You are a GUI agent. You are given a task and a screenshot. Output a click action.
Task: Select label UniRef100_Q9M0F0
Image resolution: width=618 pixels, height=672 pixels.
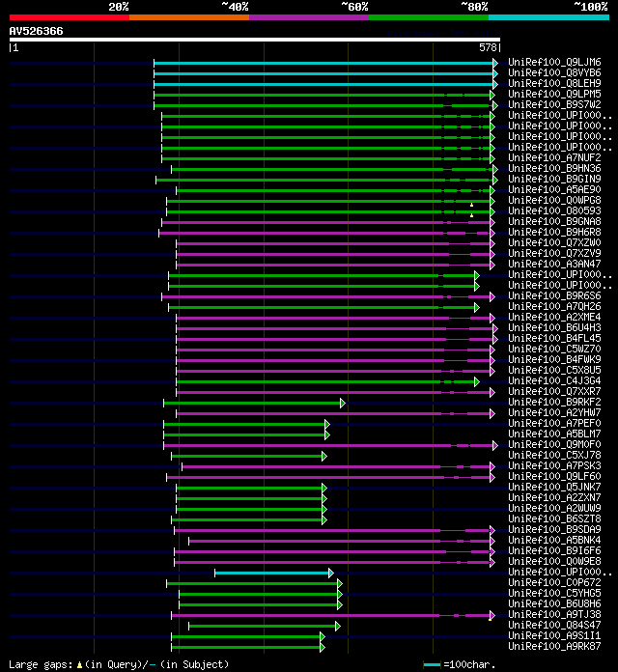(554, 444)
